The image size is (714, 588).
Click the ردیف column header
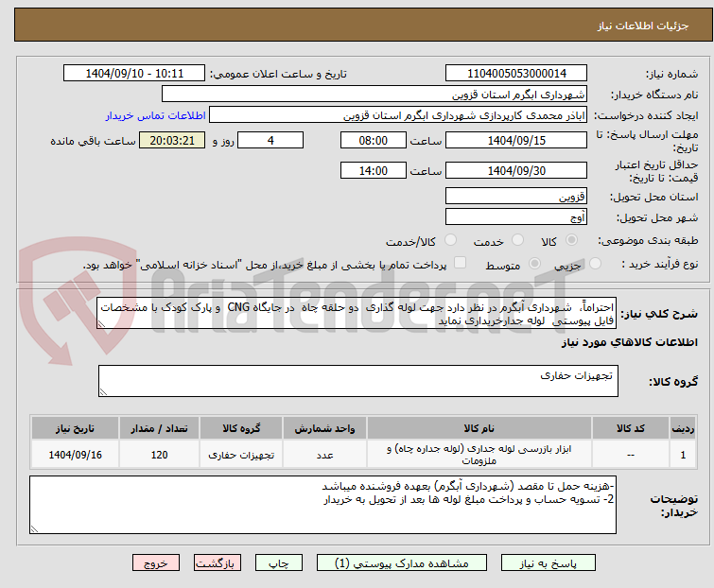[683, 428]
